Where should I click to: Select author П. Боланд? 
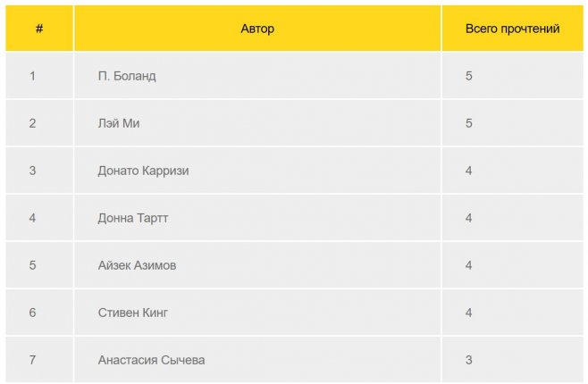pyautogui.click(x=127, y=76)
